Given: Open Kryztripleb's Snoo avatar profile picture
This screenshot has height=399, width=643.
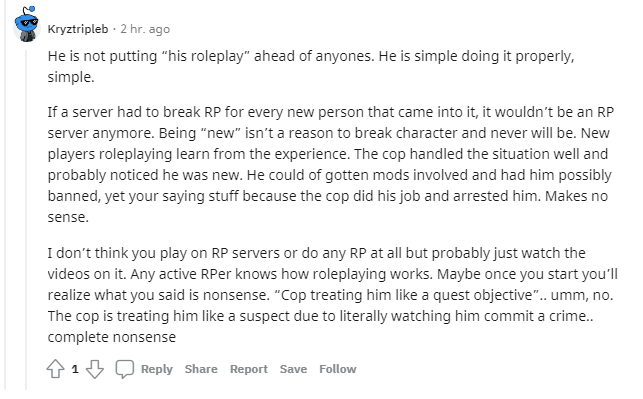Looking at the screenshot, I should tap(27, 25).
